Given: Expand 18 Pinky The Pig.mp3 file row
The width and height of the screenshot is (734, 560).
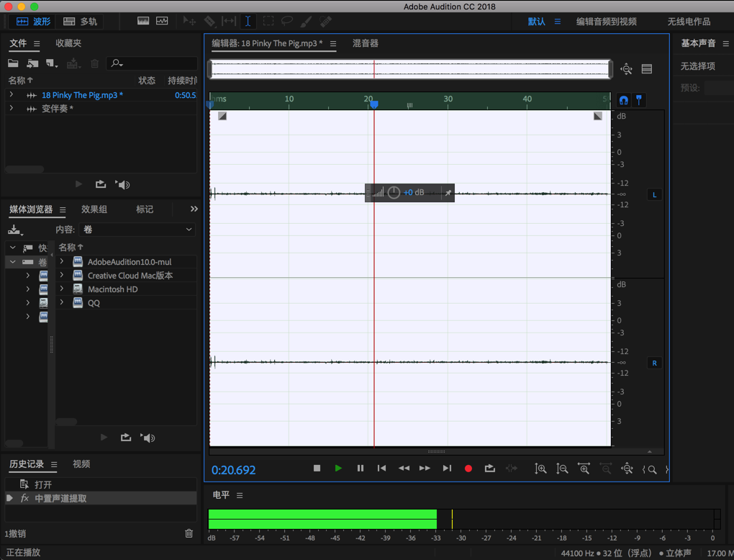Looking at the screenshot, I should 12,94.
